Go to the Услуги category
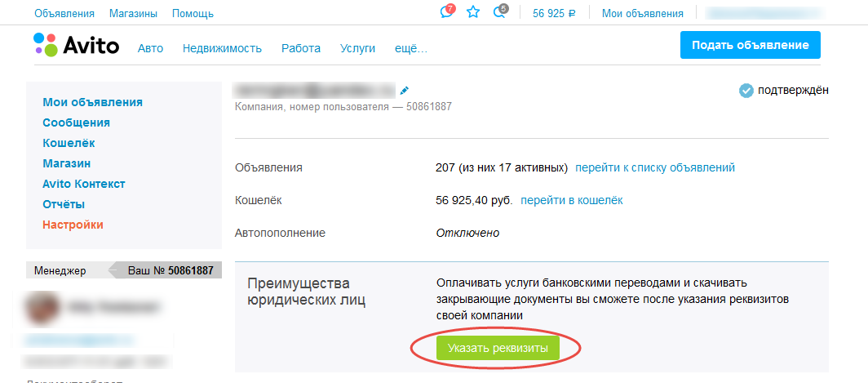868x383 pixels. tap(357, 48)
